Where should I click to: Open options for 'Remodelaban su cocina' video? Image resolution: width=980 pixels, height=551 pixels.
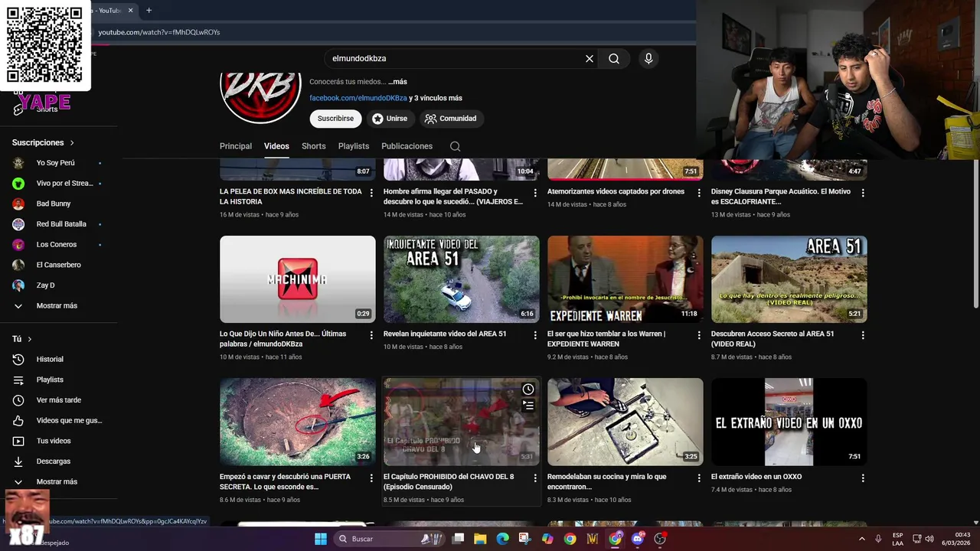point(699,478)
